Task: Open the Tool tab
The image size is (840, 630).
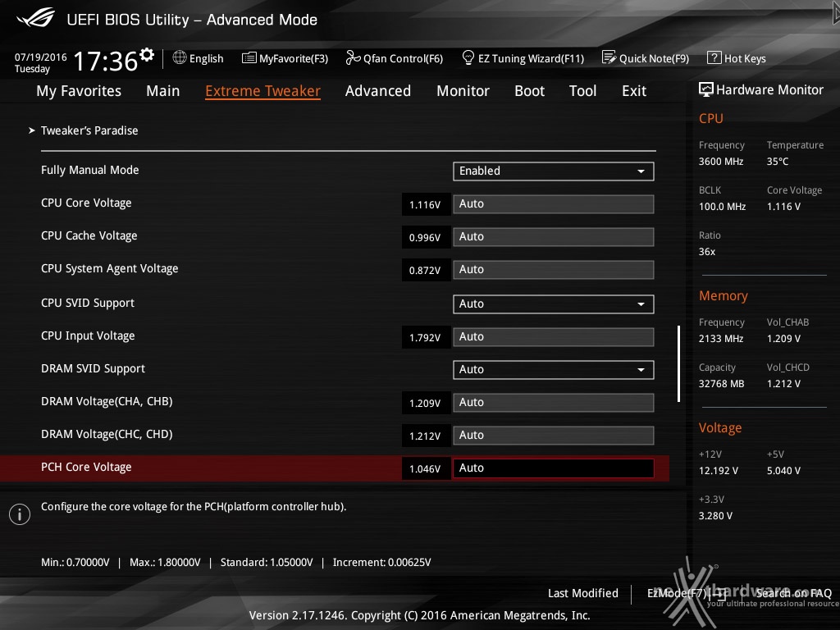Action: [x=583, y=91]
